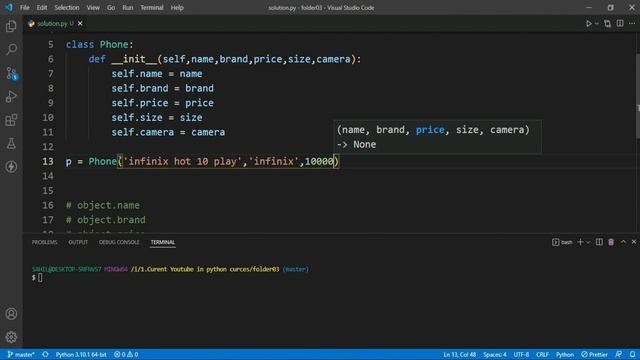Image resolution: width=640 pixels, height=360 pixels.
Task: Change encoding via UTF-8 item
Action: click(521, 354)
